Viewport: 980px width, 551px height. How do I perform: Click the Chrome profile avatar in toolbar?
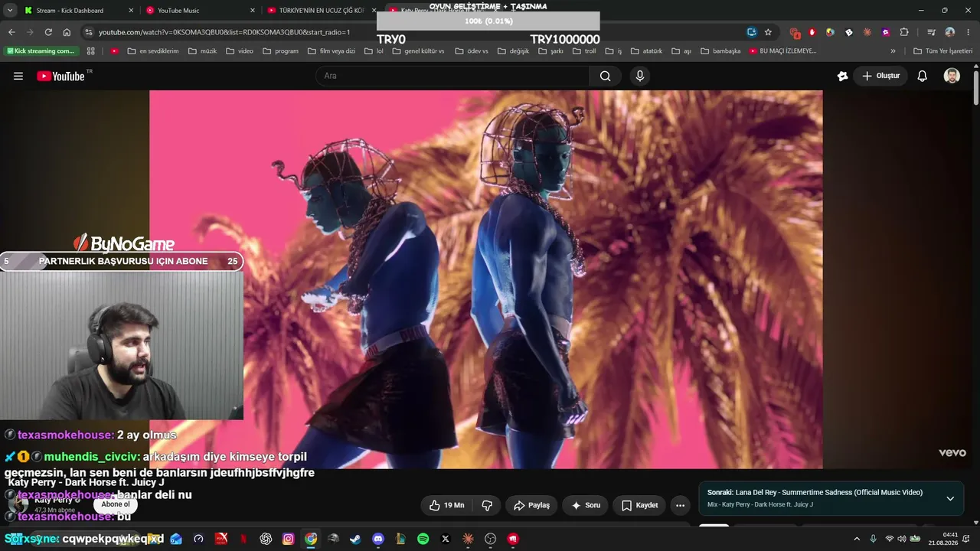click(949, 32)
